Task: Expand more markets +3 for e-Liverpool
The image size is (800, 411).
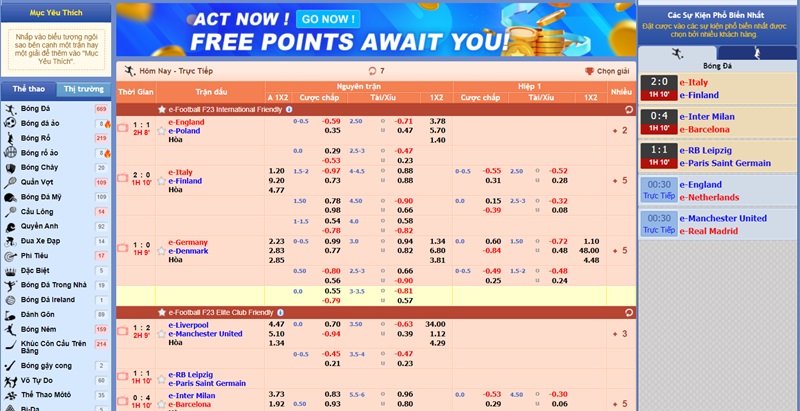Action: 620,333
